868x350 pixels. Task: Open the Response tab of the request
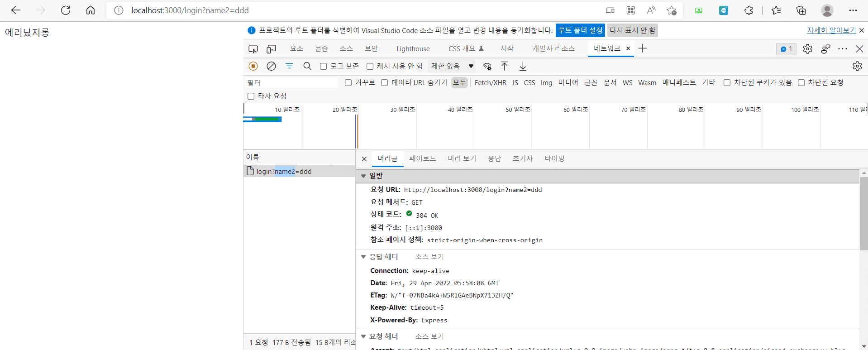(x=494, y=158)
